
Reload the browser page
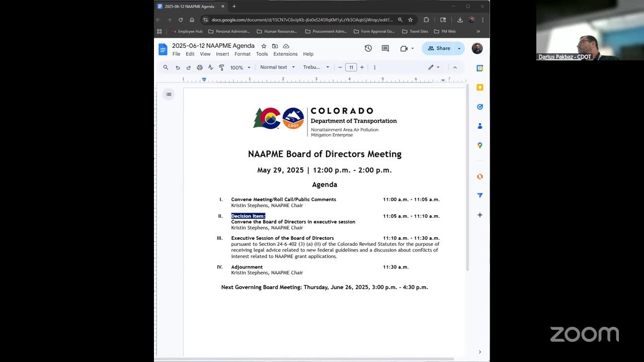[181, 20]
